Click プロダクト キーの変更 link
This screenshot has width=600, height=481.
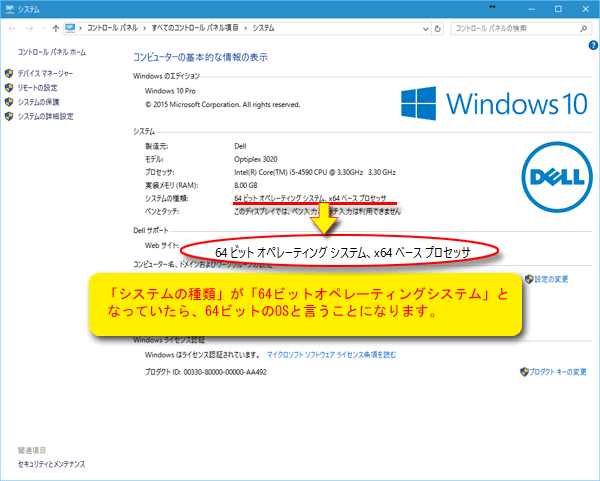point(558,372)
